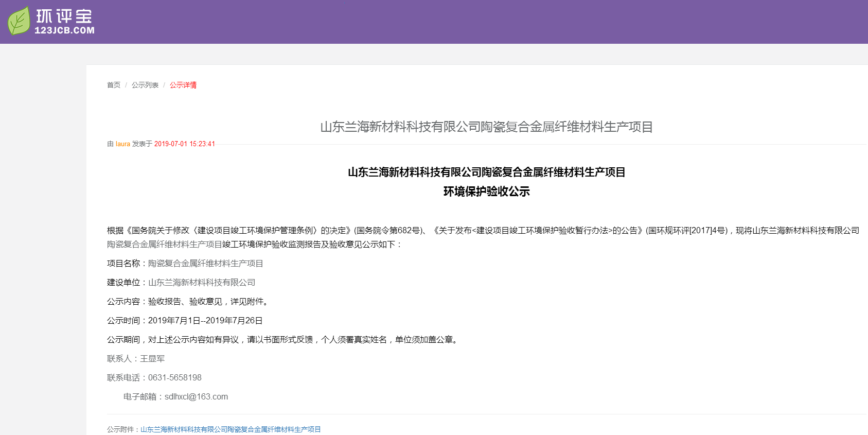Select email sdlhxcl@163.com
This screenshot has height=435, width=868.
196,397
